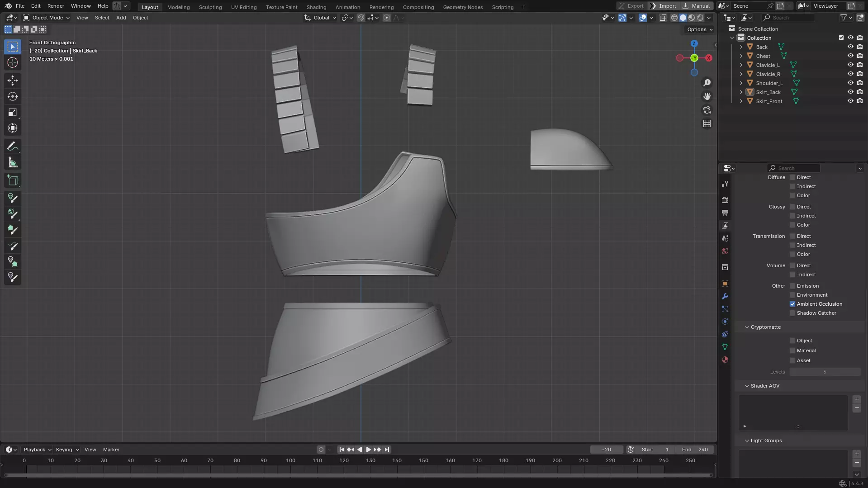Screen dimensions: 868x488
Task: Enable the Emission pass checkbox
Action: 792,286
